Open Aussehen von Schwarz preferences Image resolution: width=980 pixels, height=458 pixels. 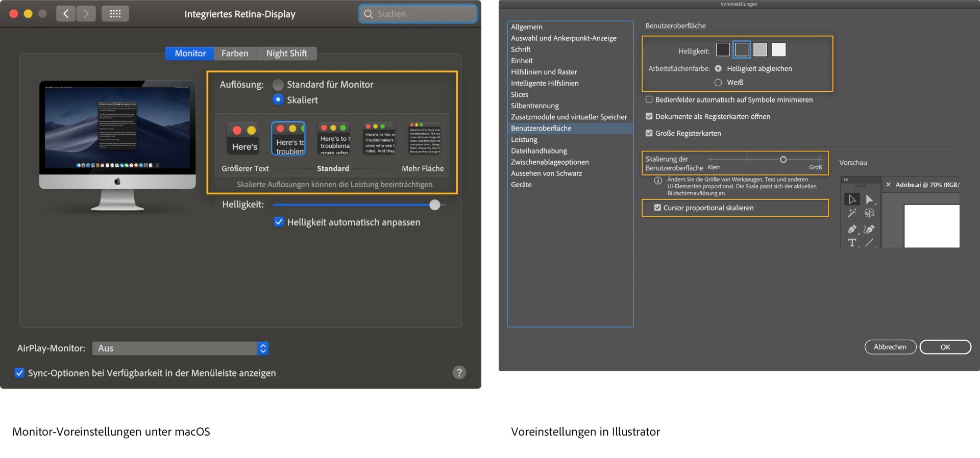(570, 173)
